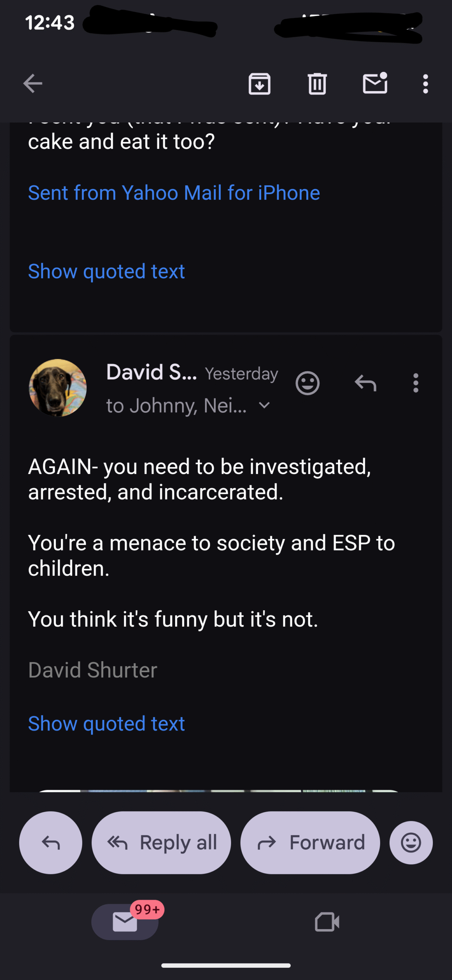Tap the bottom emoji reaction button
The image size is (452, 980).
[411, 843]
